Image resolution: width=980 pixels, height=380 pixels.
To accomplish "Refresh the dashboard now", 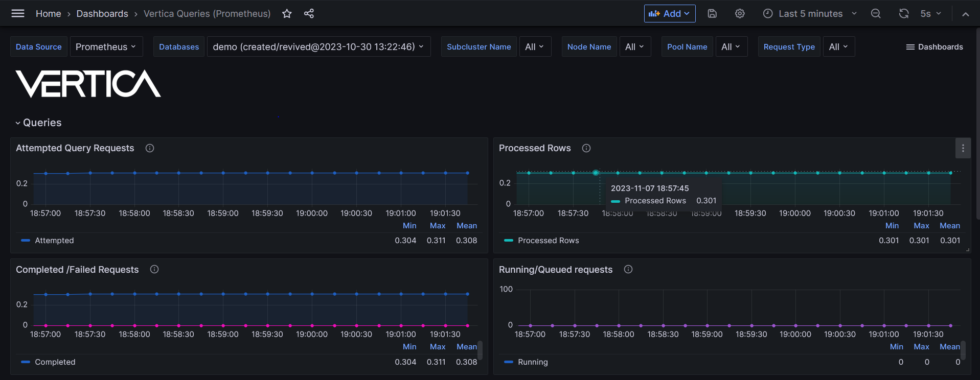I will pos(904,14).
